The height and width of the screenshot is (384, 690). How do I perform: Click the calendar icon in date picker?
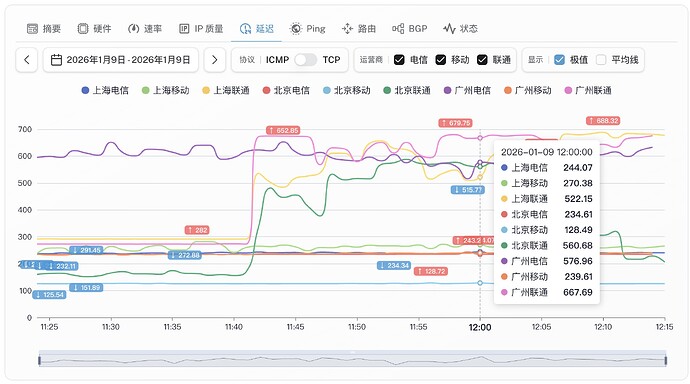(x=56, y=60)
